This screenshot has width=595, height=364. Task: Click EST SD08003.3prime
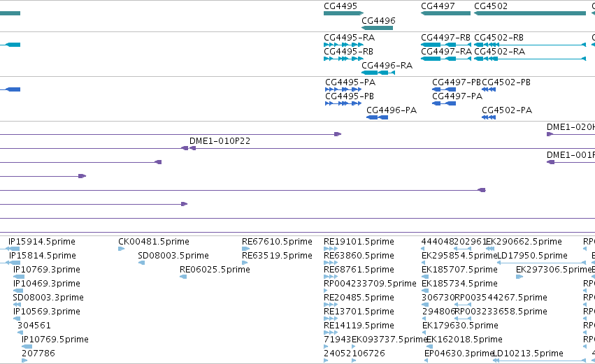coord(48,298)
